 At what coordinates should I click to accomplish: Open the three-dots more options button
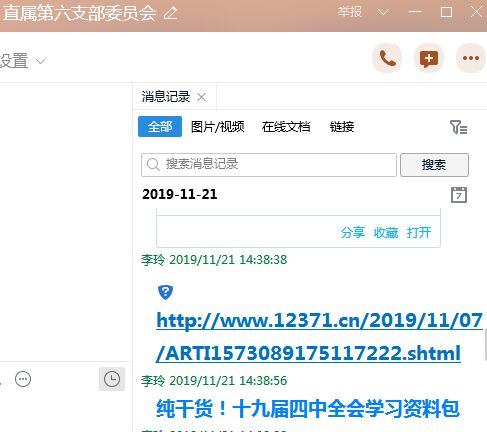471,58
